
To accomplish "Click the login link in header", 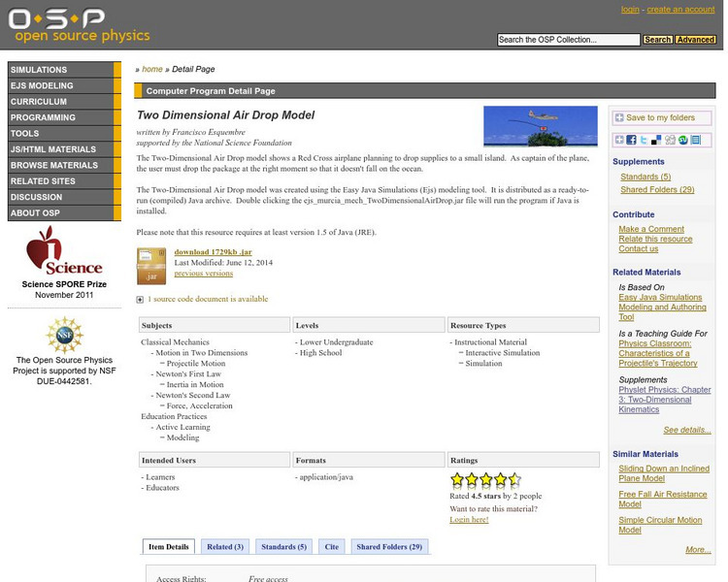I will point(630,10).
